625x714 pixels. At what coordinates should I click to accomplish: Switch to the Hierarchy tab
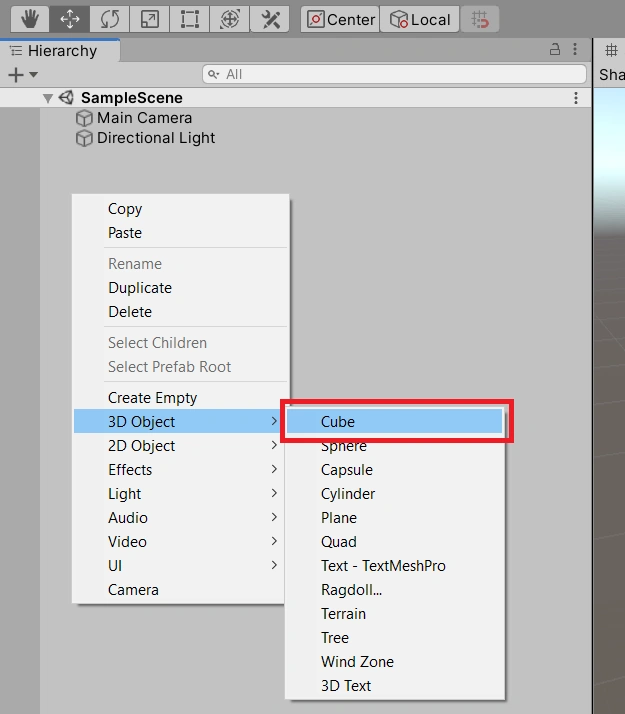(x=60, y=51)
